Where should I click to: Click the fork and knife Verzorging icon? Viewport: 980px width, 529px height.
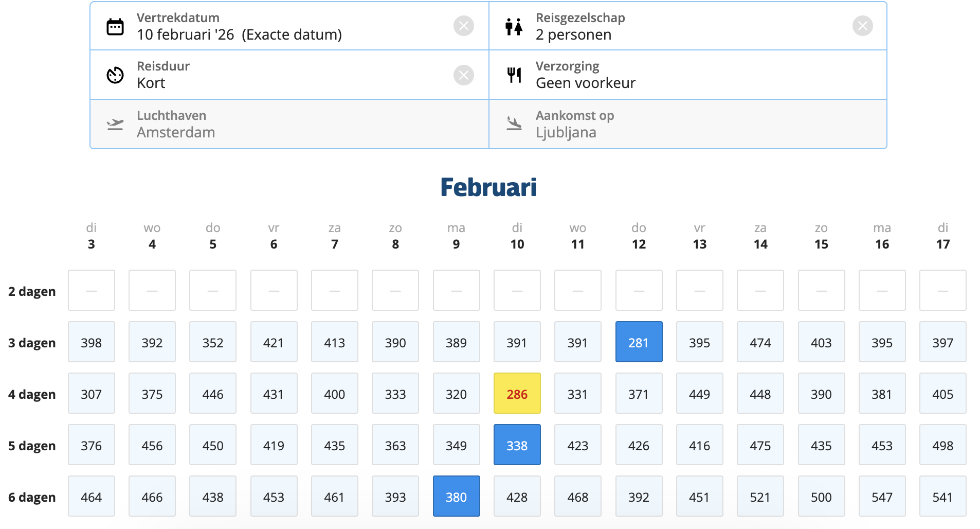[514, 75]
